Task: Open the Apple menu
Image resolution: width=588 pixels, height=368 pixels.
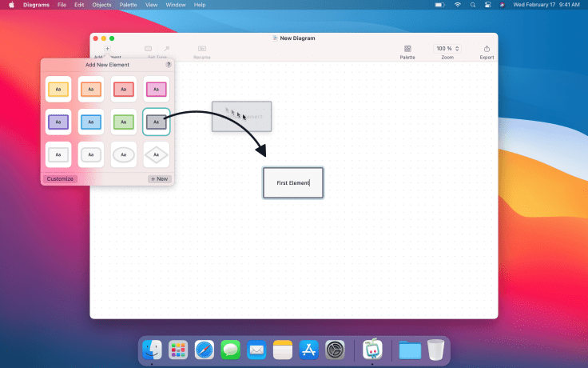Action: pyautogui.click(x=12, y=5)
